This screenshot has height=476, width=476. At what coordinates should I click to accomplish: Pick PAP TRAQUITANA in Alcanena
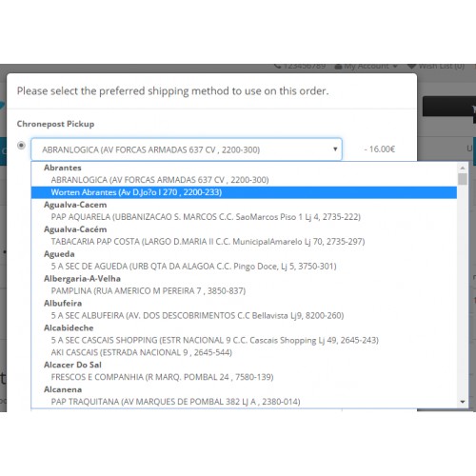click(244, 402)
